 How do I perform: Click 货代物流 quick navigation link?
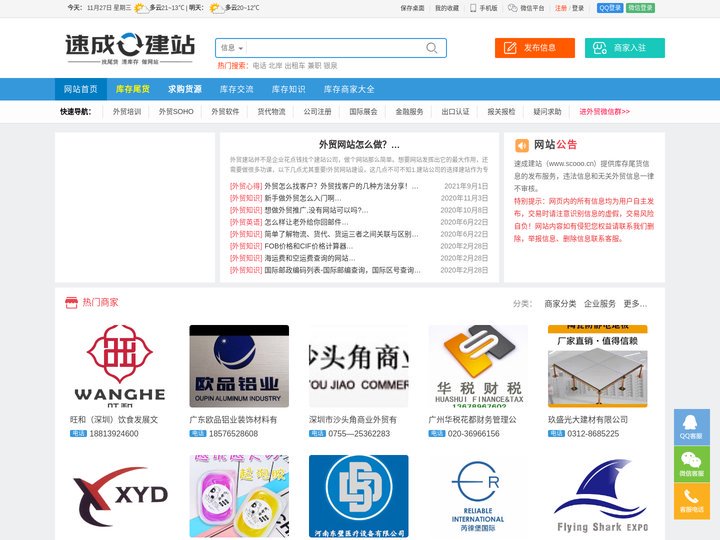click(271, 112)
